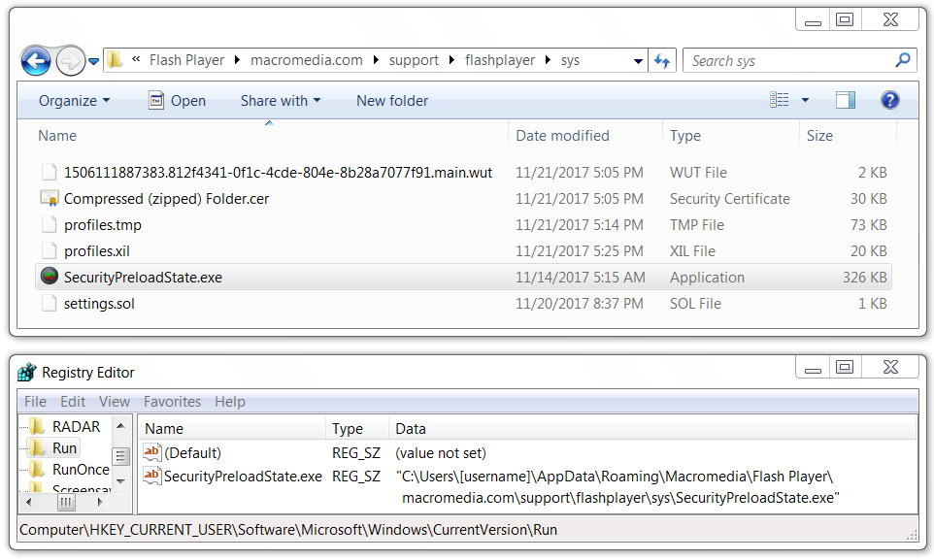The image size is (934, 560).
Task: Show hidden breadcrumb folders via double chevron
Action: click(x=136, y=59)
